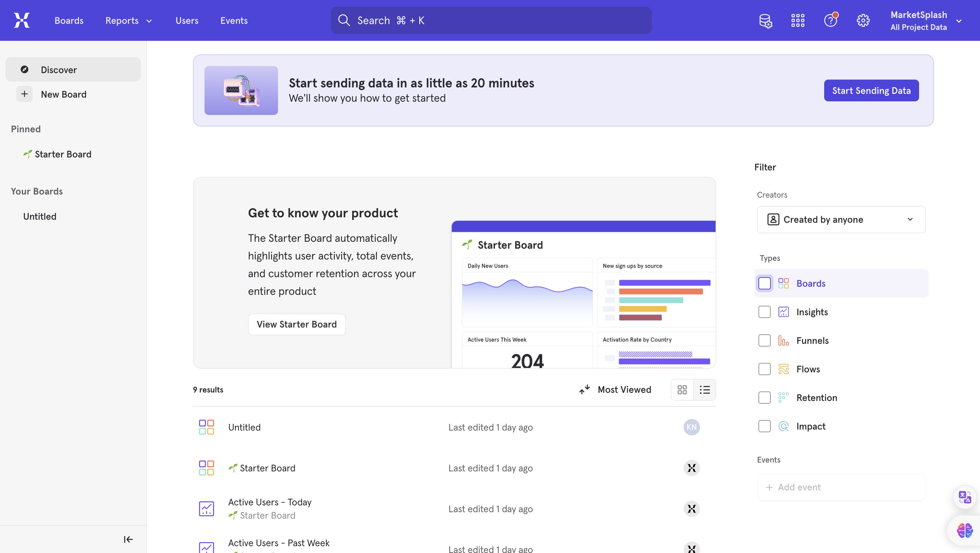Tick the Retention filter checkbox
Viewport: 980px width, 553px height.
764,398
